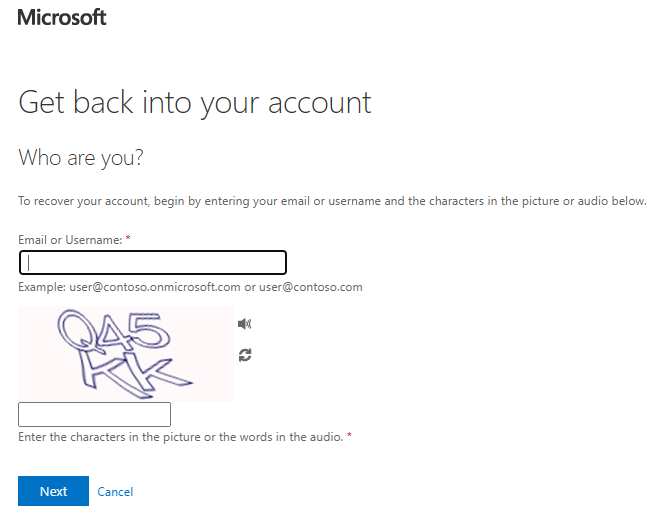The image size is (664, 522).
Task: Click the red asterisk beside Email or Username
Action: [x=128, y=240]
